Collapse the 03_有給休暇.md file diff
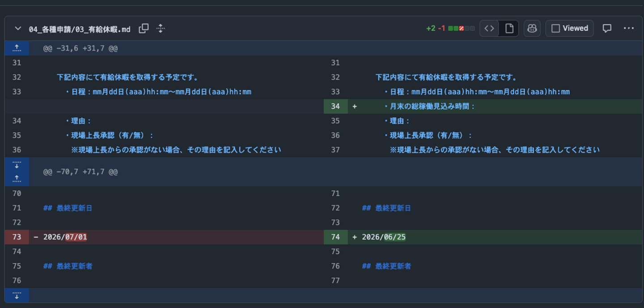Screen dimensions: 644x308 point(18,29)
